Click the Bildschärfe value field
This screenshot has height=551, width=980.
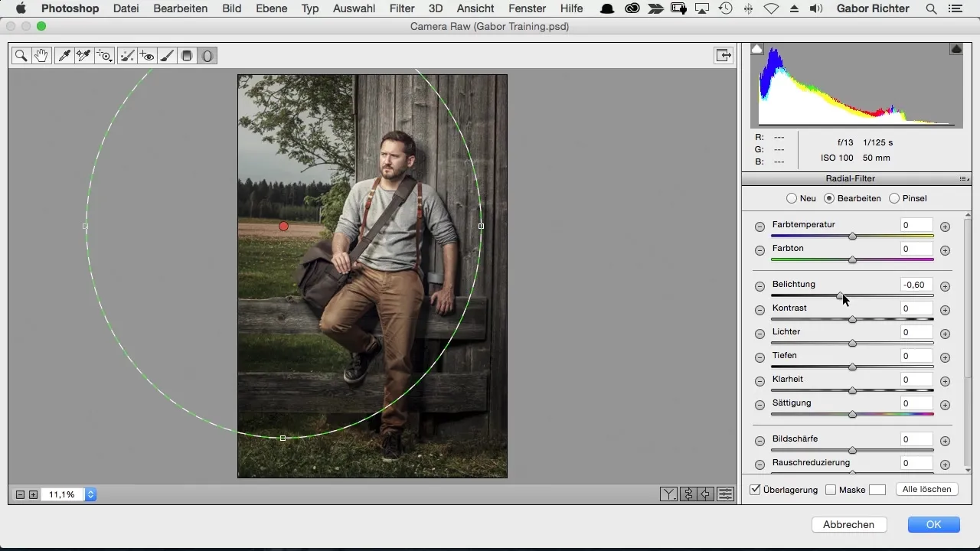pos(916,439)
